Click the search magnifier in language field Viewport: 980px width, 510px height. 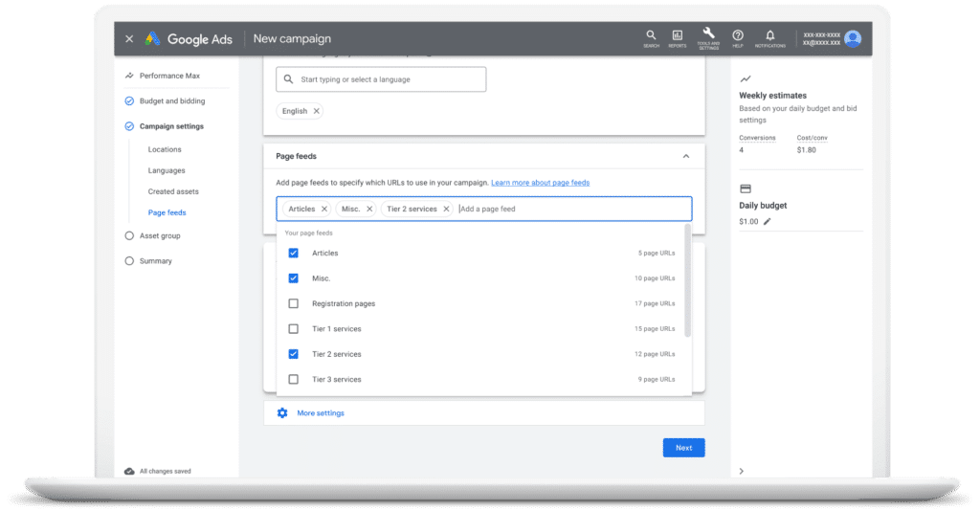pos(288,79)
